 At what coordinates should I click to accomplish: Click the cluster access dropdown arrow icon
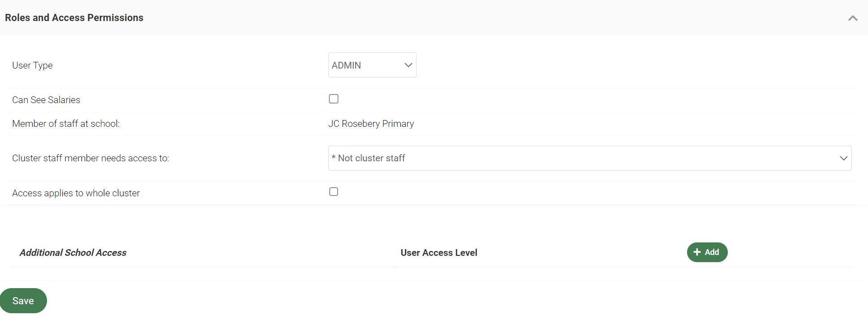click(843, 158)
